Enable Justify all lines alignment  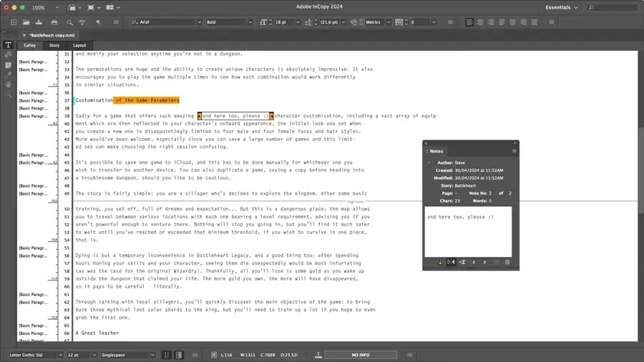(535, 22)
